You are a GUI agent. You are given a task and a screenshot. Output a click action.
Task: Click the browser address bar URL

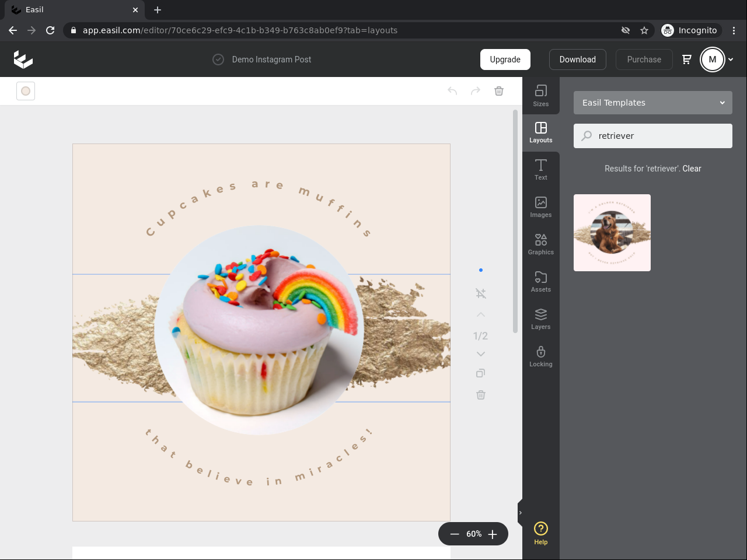[x=240, y=30]
